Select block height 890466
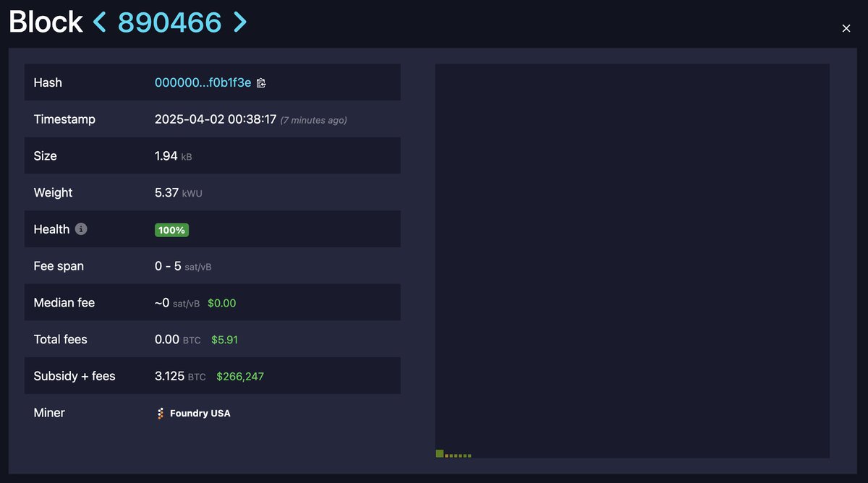 pyautogui.click(x=169, y=22)
